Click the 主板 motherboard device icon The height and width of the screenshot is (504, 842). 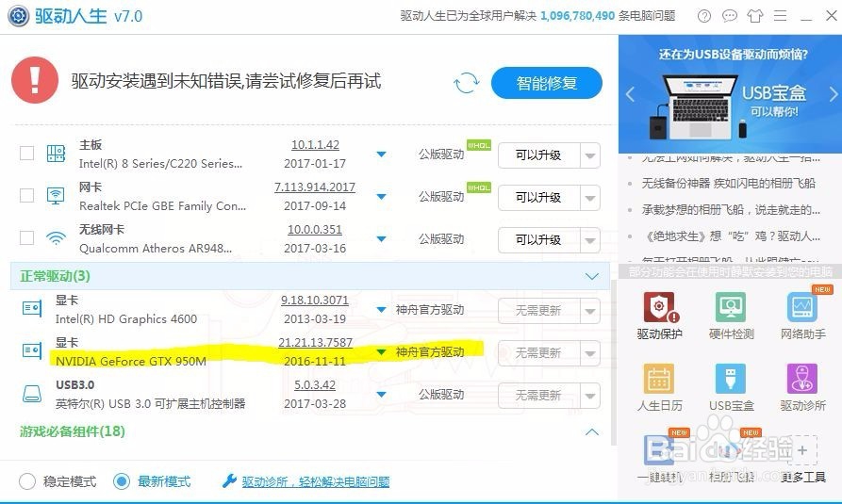tap(56, 154)
